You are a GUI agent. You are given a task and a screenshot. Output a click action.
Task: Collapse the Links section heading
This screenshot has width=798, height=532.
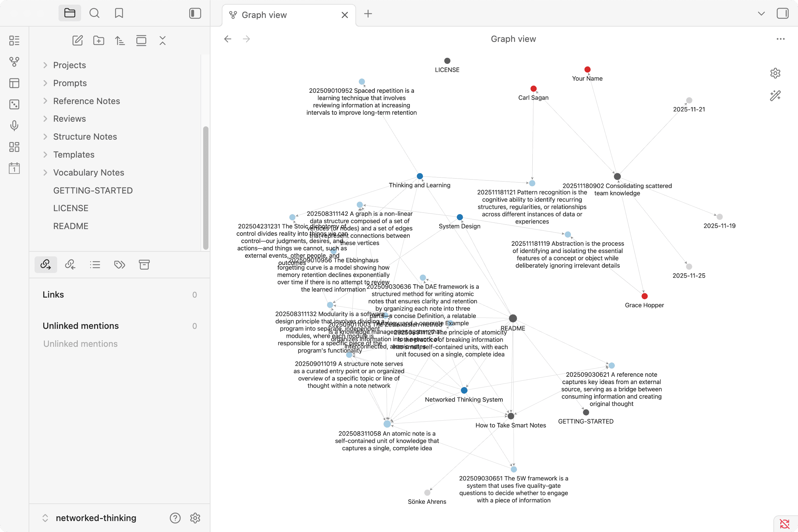coord(53,295)
